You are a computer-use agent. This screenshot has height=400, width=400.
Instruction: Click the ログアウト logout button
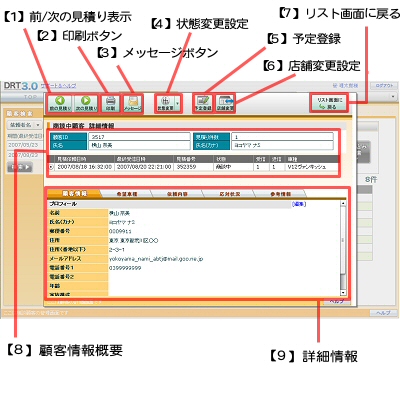[x=384, y=86]
